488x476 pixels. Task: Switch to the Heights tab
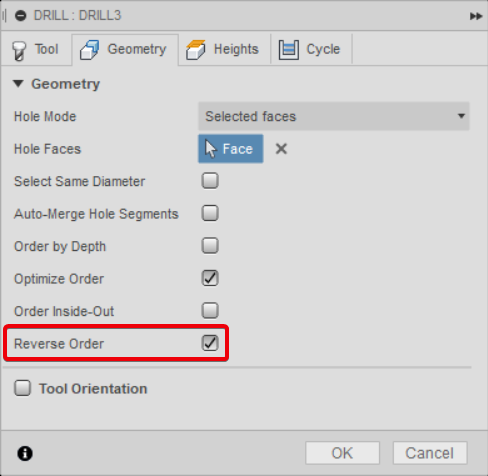[x=225, y=49]
